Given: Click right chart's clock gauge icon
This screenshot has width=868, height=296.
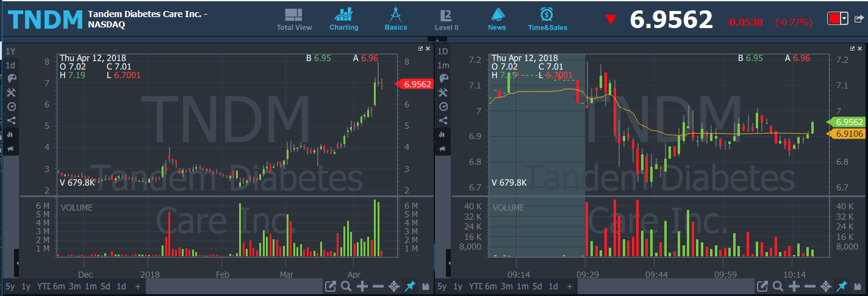Looking at the screenshot, I should pyautogui.click(x=443, y=106).
